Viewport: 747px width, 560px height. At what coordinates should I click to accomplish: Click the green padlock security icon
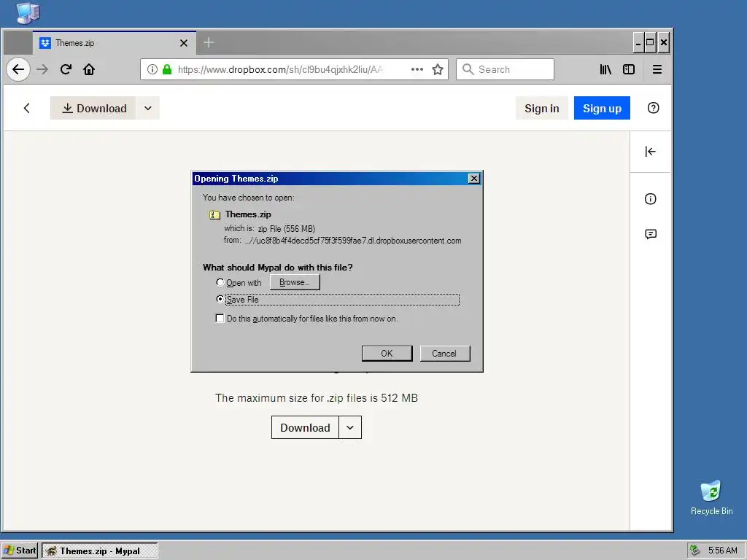pyautogui.click(x=167, y=69)
